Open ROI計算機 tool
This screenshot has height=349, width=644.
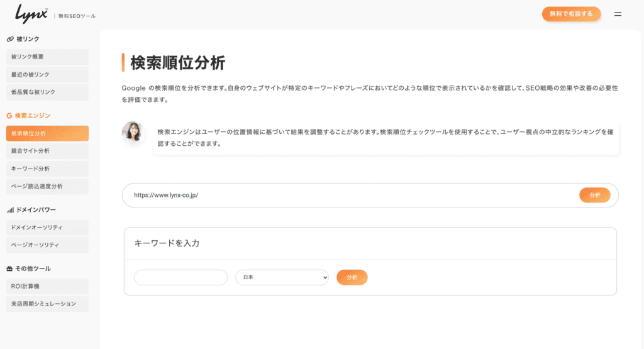[47, 286]
